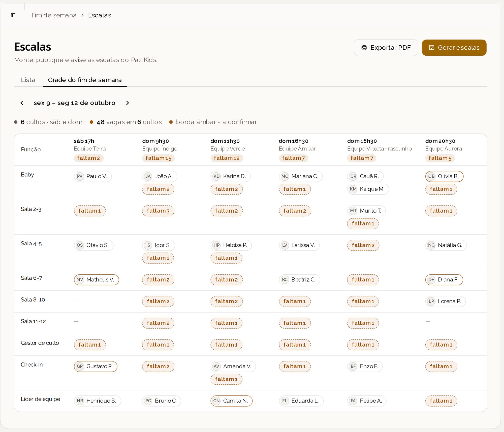Click the Exportar PDF button
The height and width of the screenshot is (432, 504).
(x=386, y=48)
